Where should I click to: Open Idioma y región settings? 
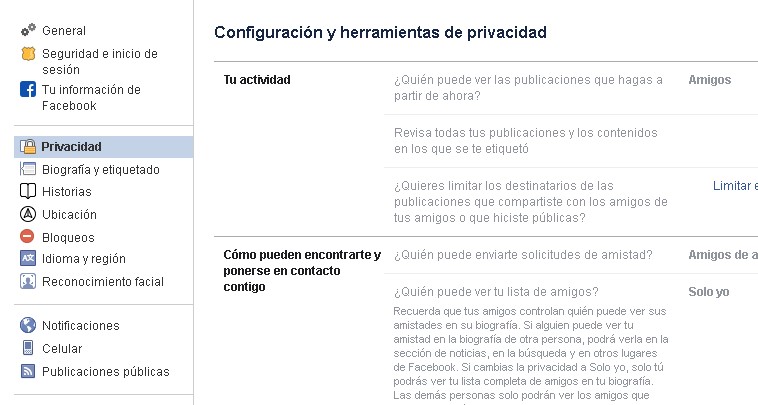84,259
